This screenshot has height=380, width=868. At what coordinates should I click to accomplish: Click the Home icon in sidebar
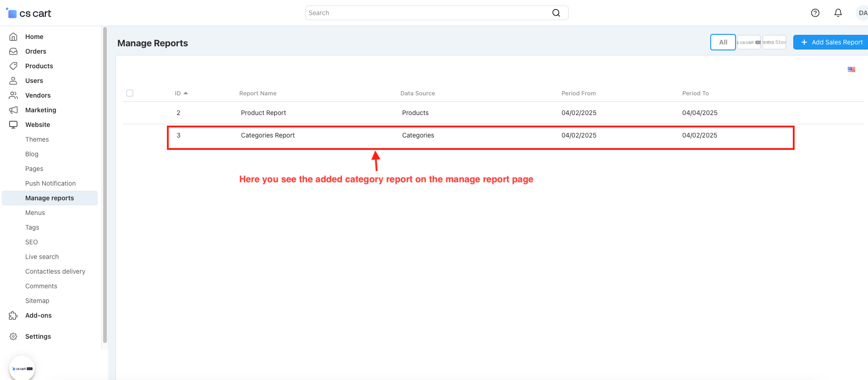(x=13, y=37)
